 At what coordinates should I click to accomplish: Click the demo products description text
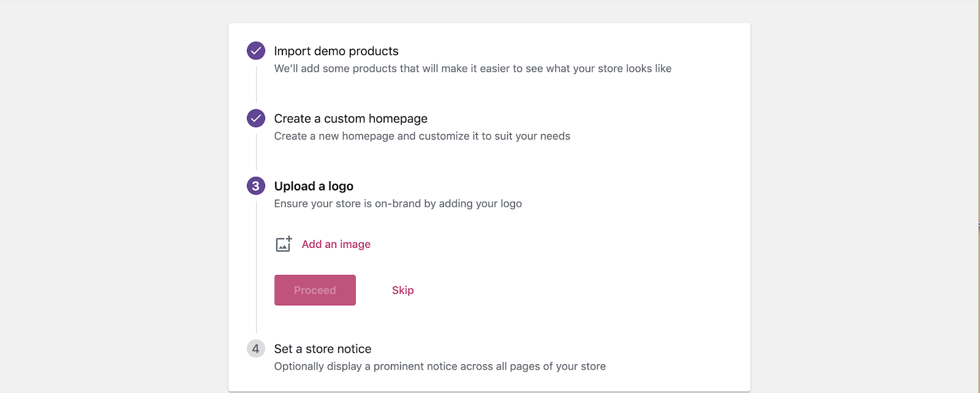point(473,69)
